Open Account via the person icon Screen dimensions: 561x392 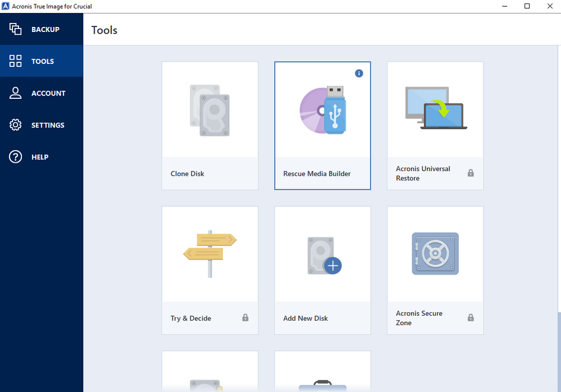15,93
